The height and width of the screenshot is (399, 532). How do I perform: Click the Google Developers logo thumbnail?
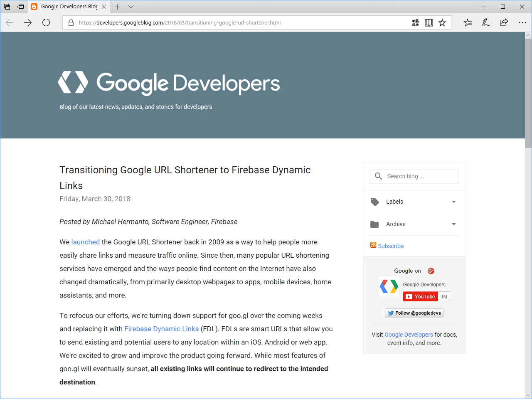tap(389, 286)
